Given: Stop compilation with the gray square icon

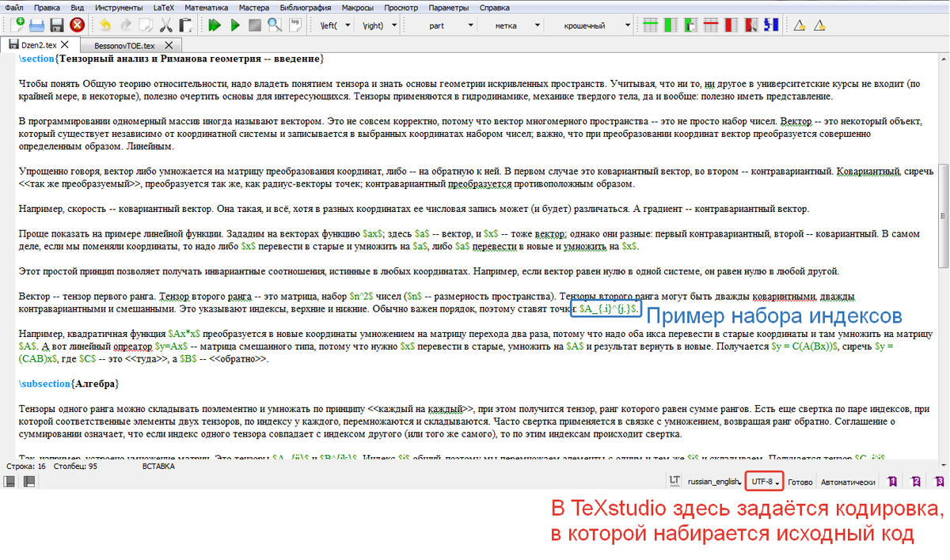Looking at the screenshot, I should tap(253, 25).
